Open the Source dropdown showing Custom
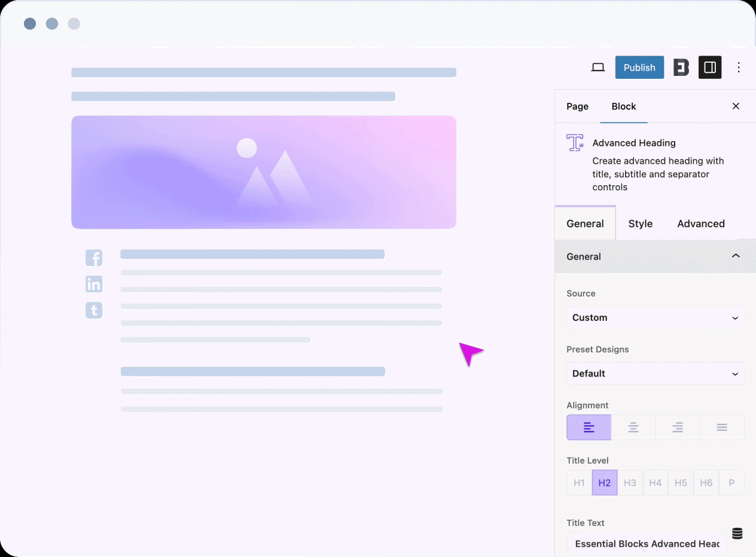 656,317
